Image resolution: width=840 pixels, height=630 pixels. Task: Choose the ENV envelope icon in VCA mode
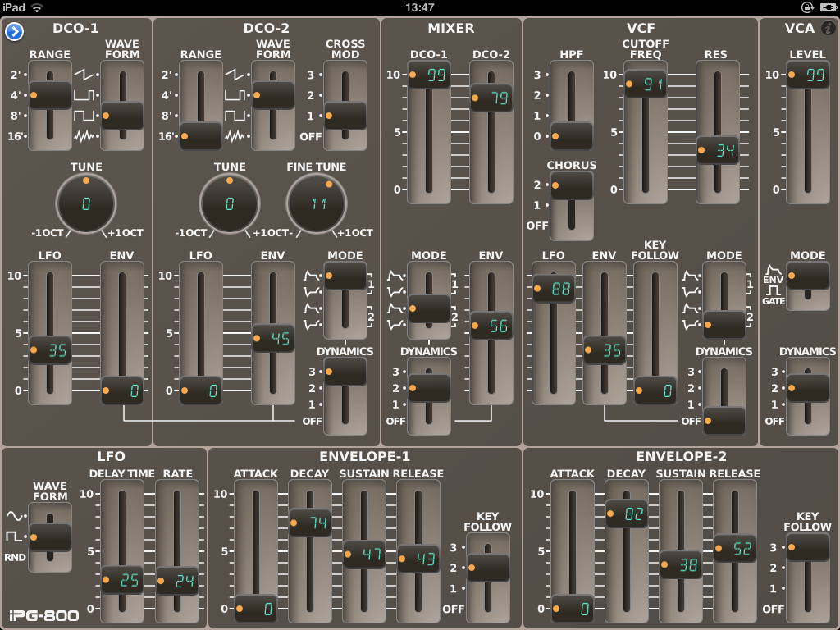773,274
